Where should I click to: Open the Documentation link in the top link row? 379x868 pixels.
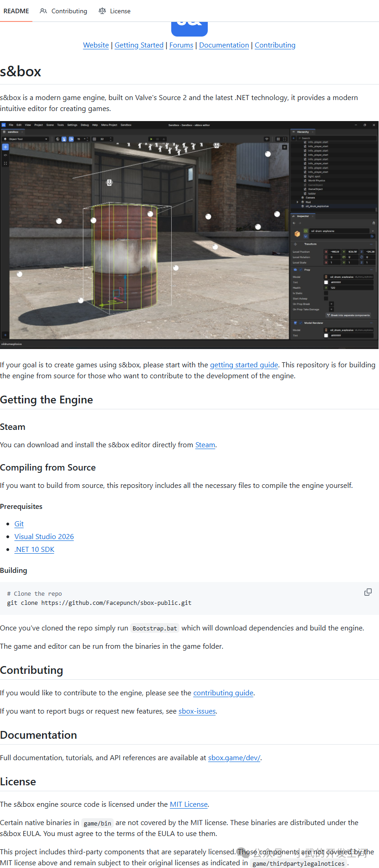click(224, 45)
